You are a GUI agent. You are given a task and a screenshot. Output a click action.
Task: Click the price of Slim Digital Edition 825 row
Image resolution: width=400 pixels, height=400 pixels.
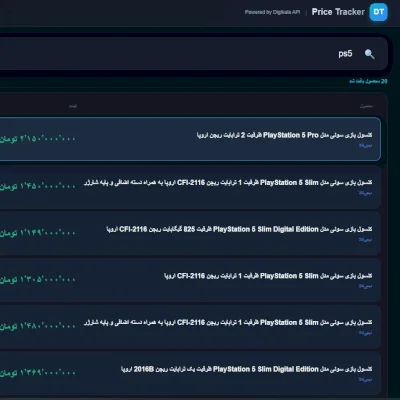click(x=38, y=232)
